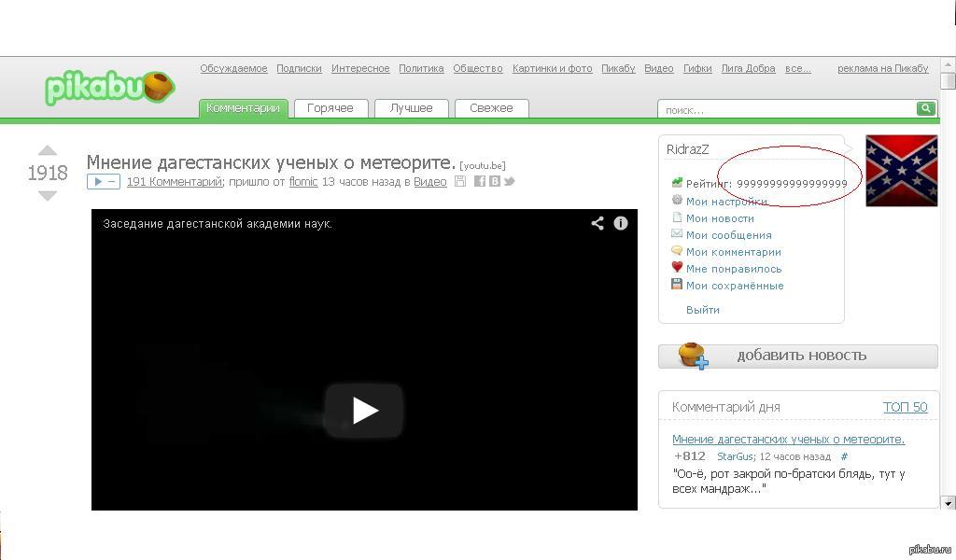Click the green search magnifier button

[925, 109]
